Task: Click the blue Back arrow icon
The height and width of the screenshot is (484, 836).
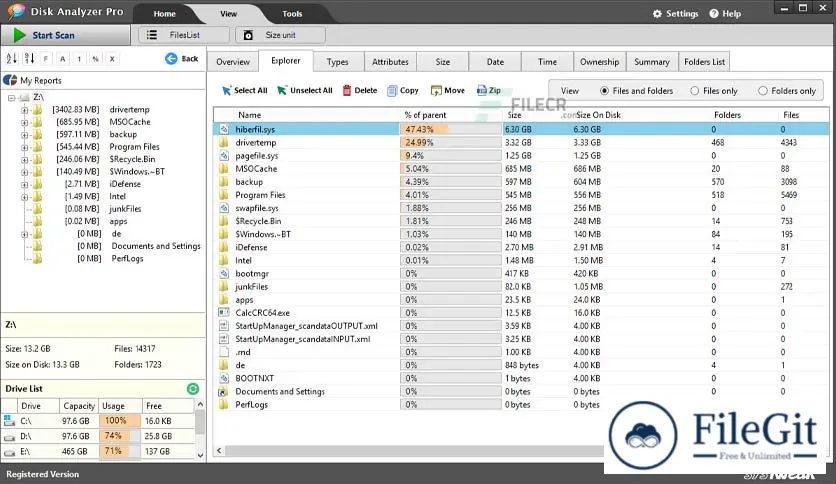Action: [x=171, y=59]
